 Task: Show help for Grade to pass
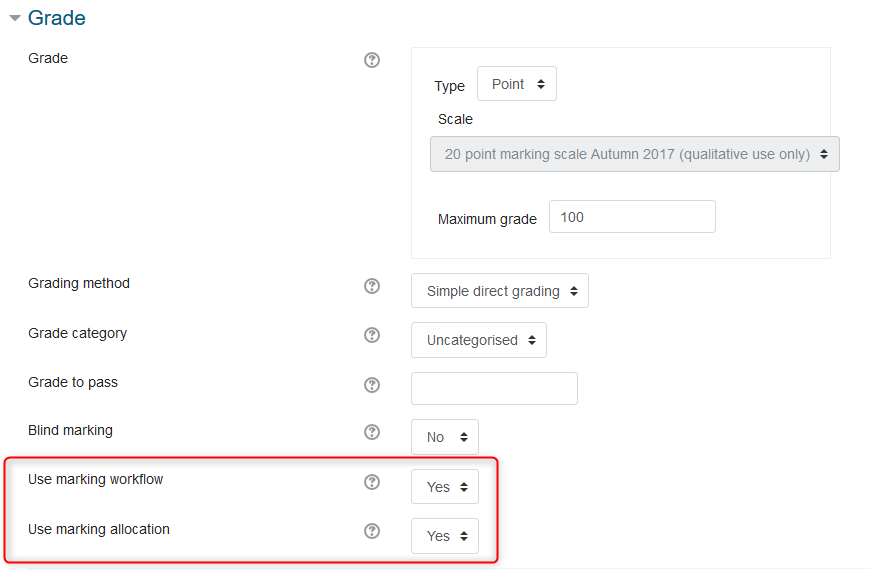372,385
